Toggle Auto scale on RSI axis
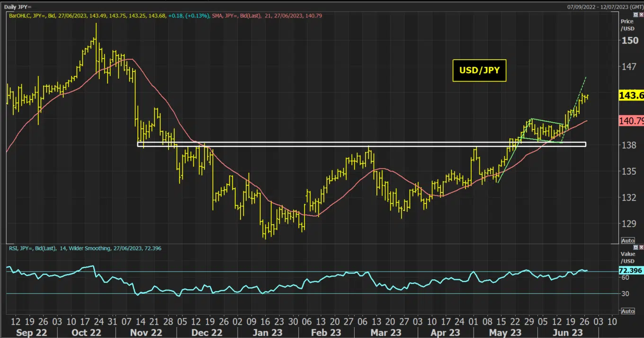 click(x=627, y=311)
